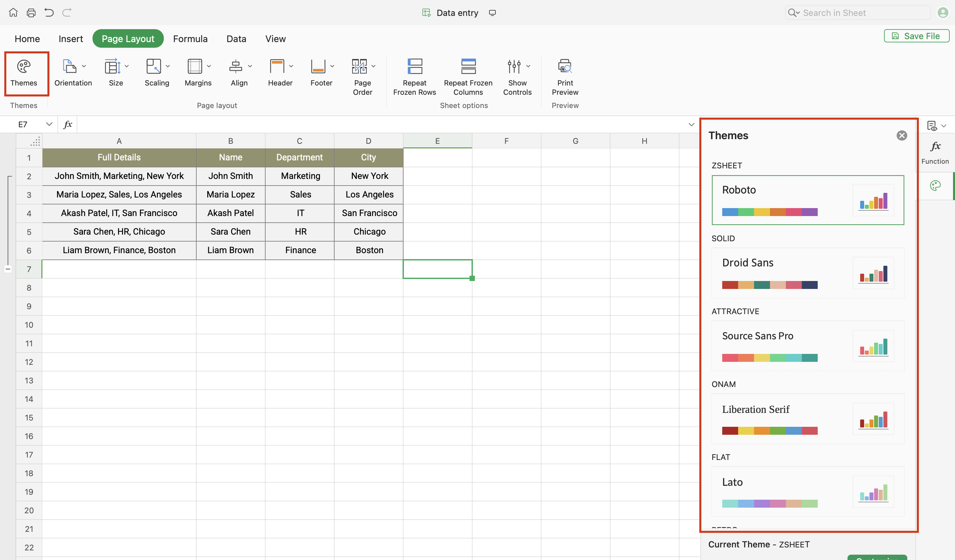The width and height of the screenshot is (955, 560).
Task: Click the home icon at top left
Action: click(13, 13)
